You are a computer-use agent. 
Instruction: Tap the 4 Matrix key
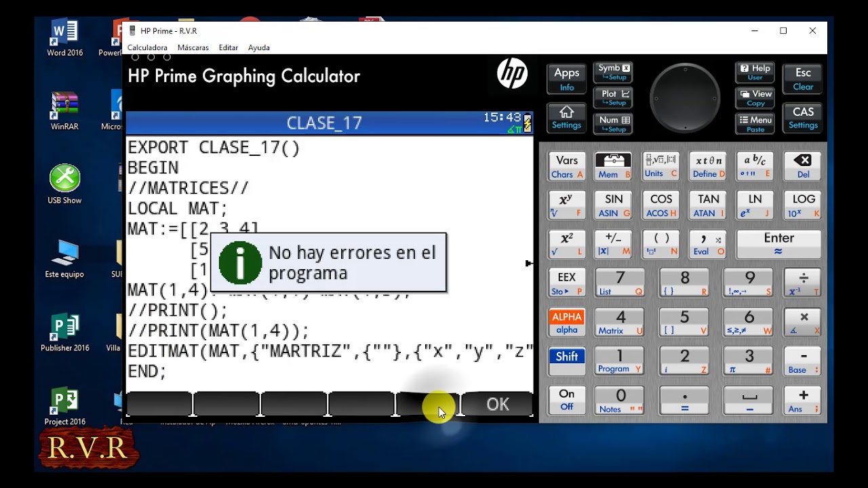point(620,323)
